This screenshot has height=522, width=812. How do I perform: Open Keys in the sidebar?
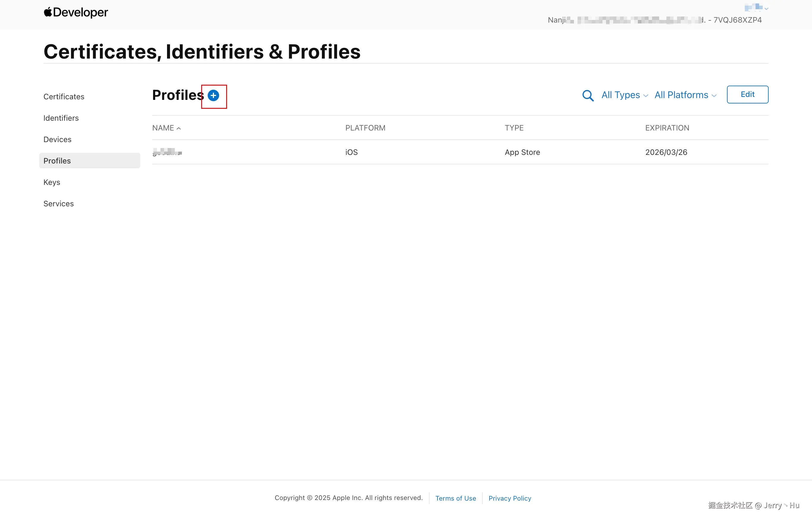click(x=51, y=182)
